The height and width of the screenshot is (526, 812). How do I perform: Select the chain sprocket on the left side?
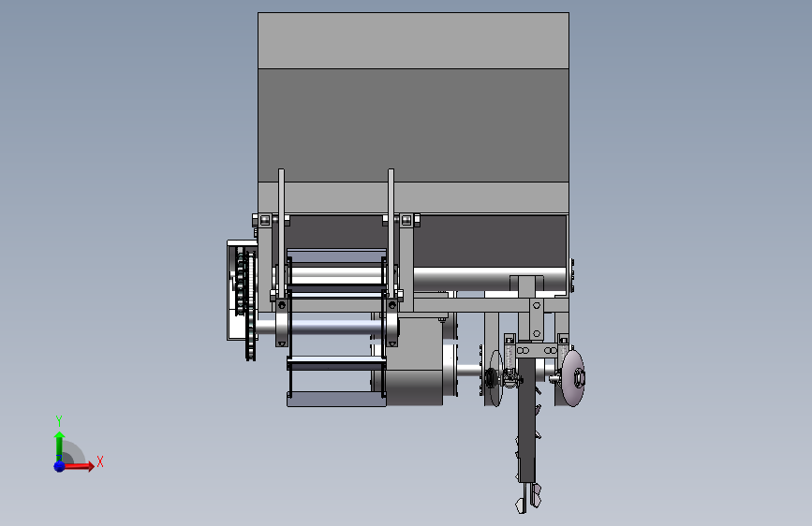point(251,305)
